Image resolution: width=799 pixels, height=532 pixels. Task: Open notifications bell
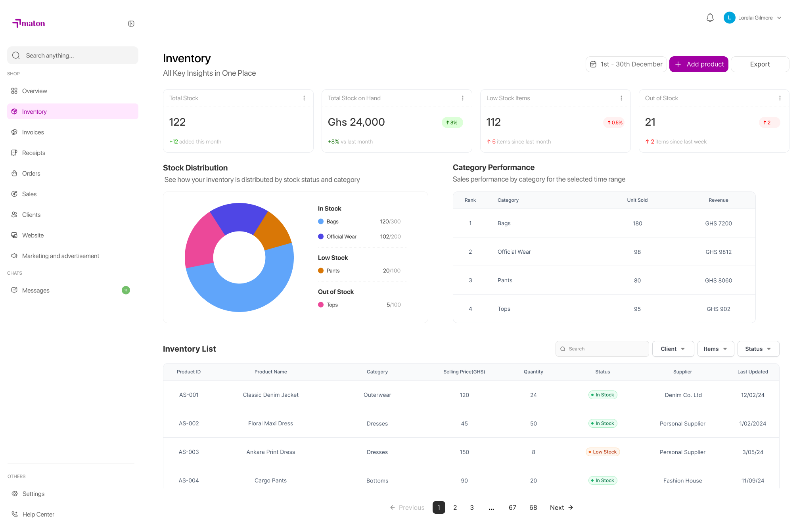click(710, 18)
